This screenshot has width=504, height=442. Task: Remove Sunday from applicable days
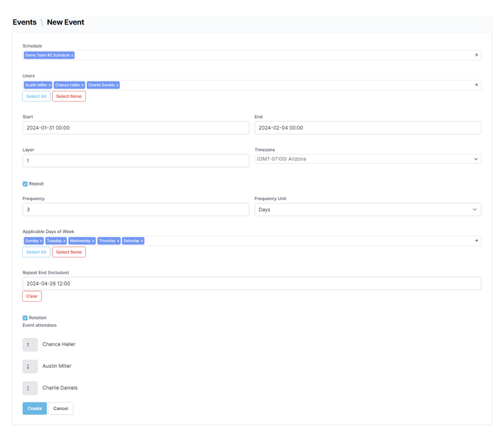[x=41, y=241]
